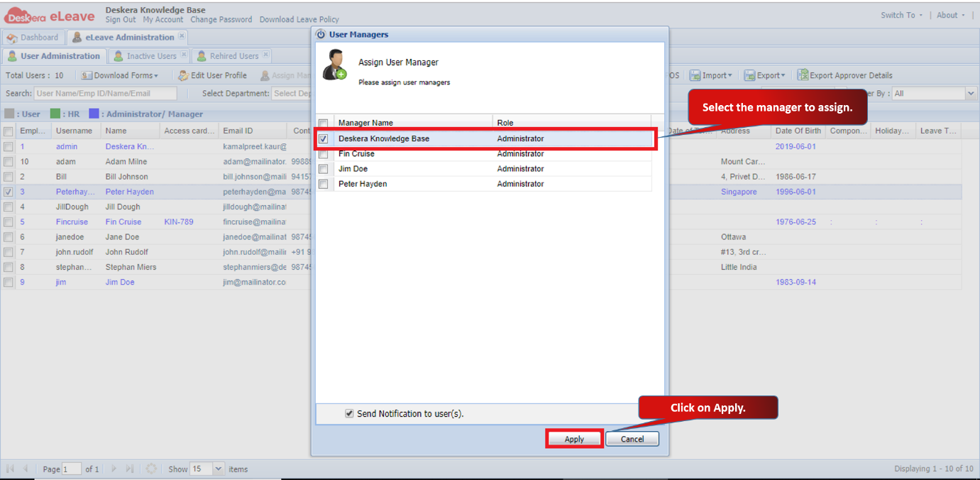Go to first page arrow icon
980x480 pixels.
point(10,469)
